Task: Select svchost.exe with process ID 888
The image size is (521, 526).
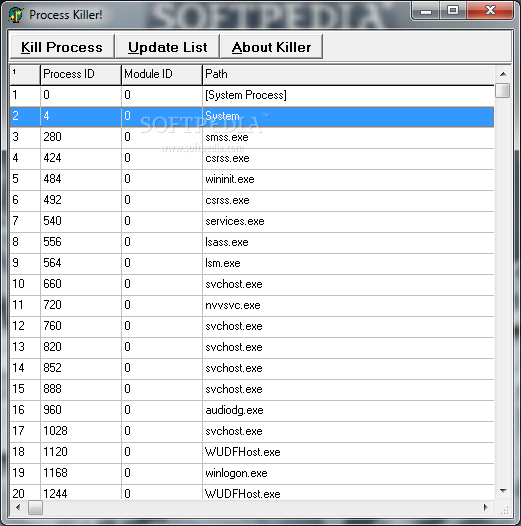Action: point(252,389)
